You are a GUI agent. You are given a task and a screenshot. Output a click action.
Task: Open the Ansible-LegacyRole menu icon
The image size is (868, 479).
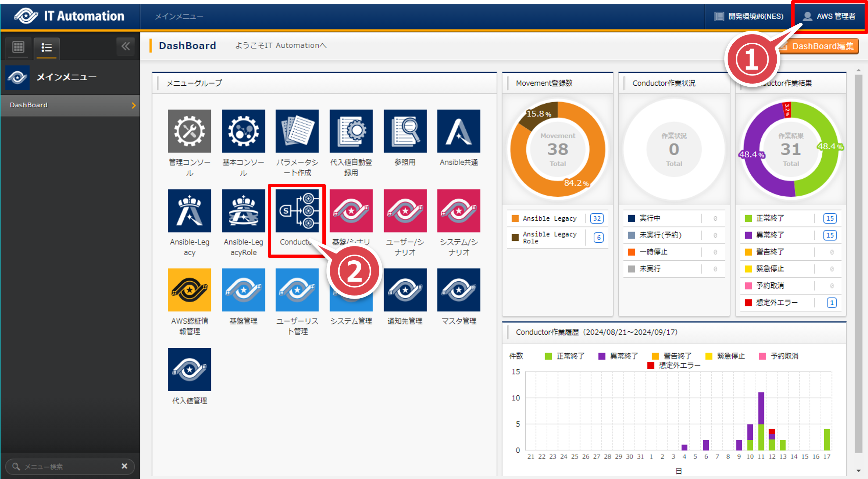[243, 211]
